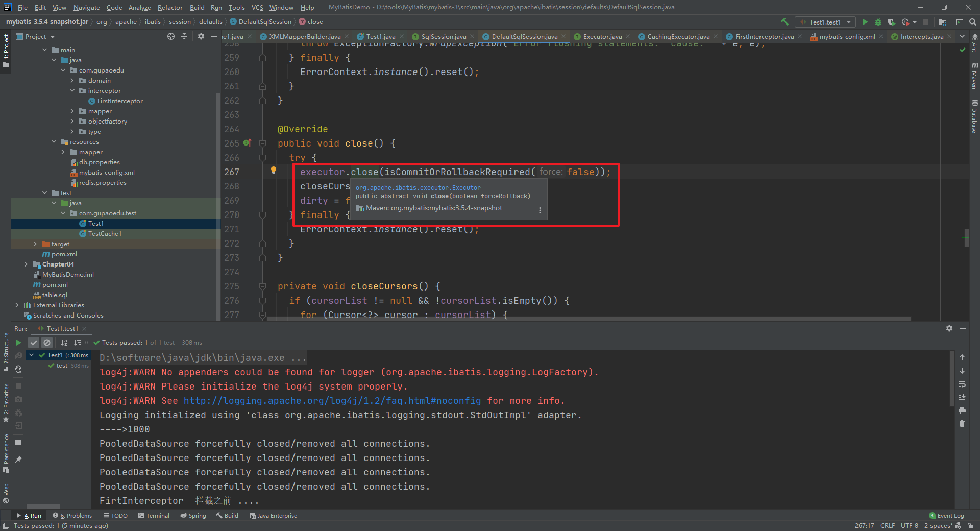Toggle the Structure tool window stripe button

tap(6, 352)
